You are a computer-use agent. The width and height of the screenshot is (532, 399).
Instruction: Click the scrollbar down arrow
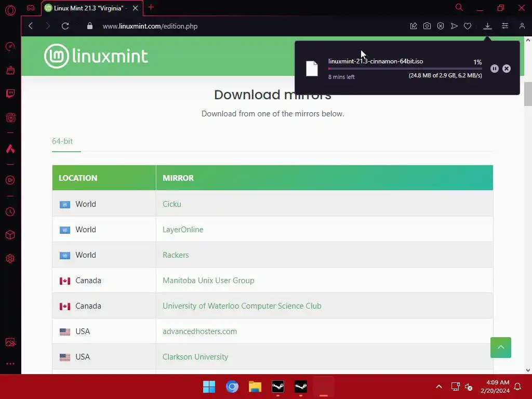pyautogui.click(x=528, y=370)
